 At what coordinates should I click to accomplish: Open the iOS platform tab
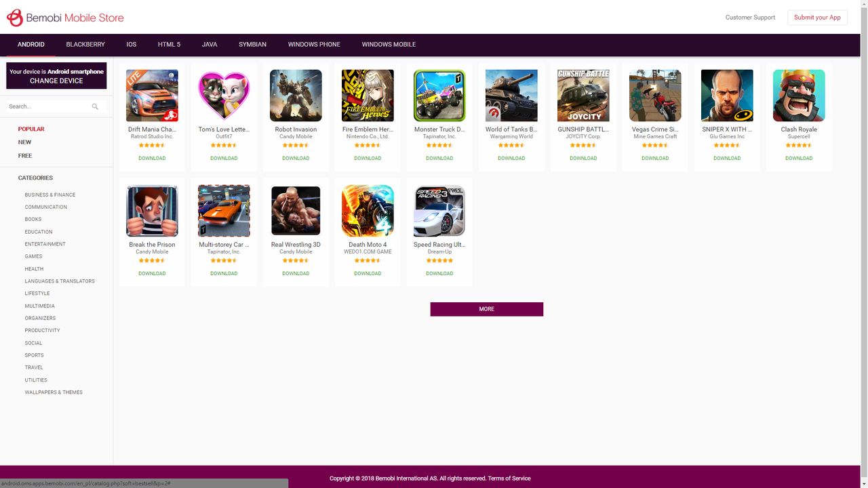point(132,45)
